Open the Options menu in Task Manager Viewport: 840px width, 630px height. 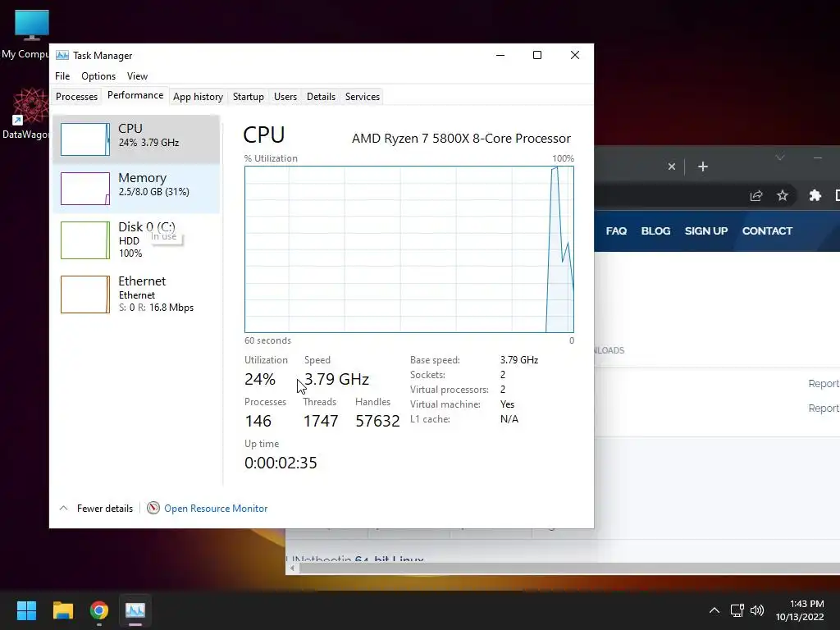[98, 76]
